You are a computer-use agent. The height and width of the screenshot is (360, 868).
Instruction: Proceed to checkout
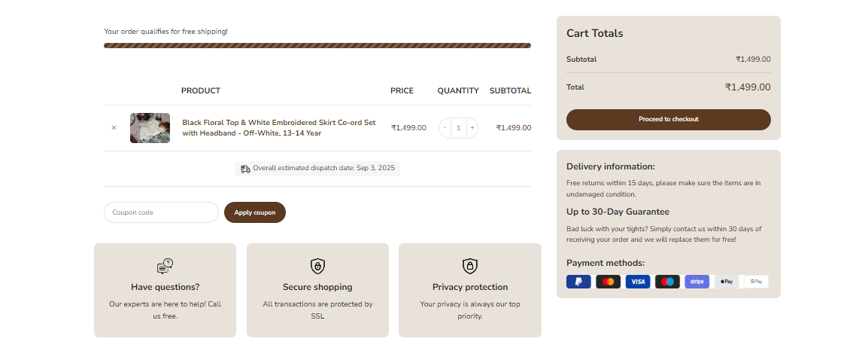point(668,119)
